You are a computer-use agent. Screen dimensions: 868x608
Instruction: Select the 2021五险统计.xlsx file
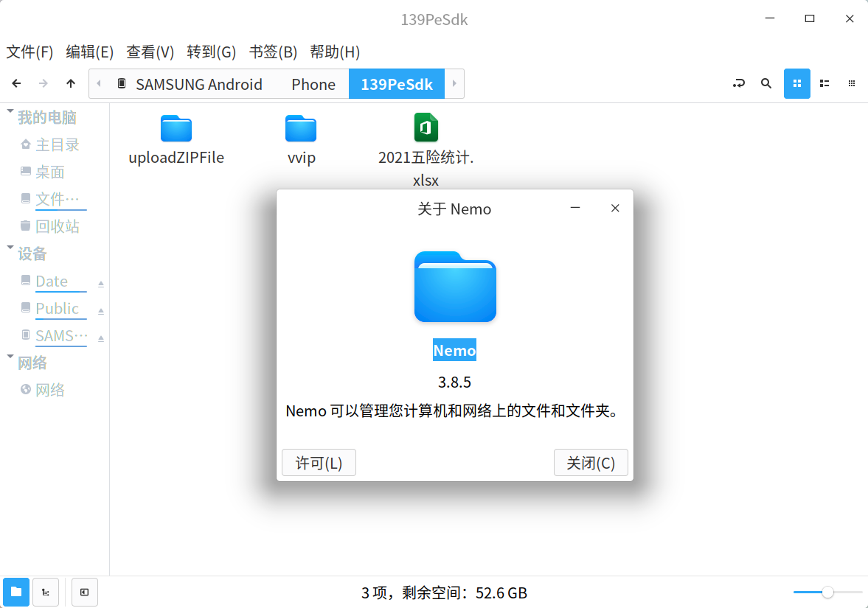click(426, 150)
